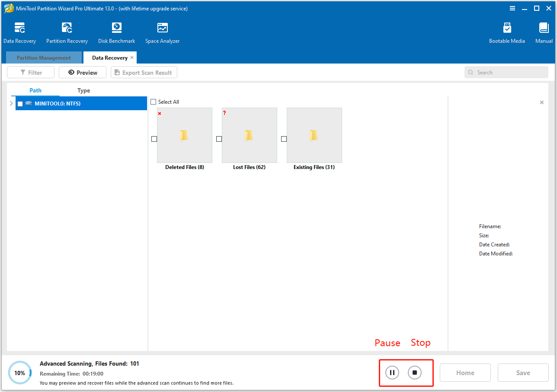Viewport: 557px width, 392px height.
Task: Check the Deleted Files folder
Action: [x=154, y=139]
